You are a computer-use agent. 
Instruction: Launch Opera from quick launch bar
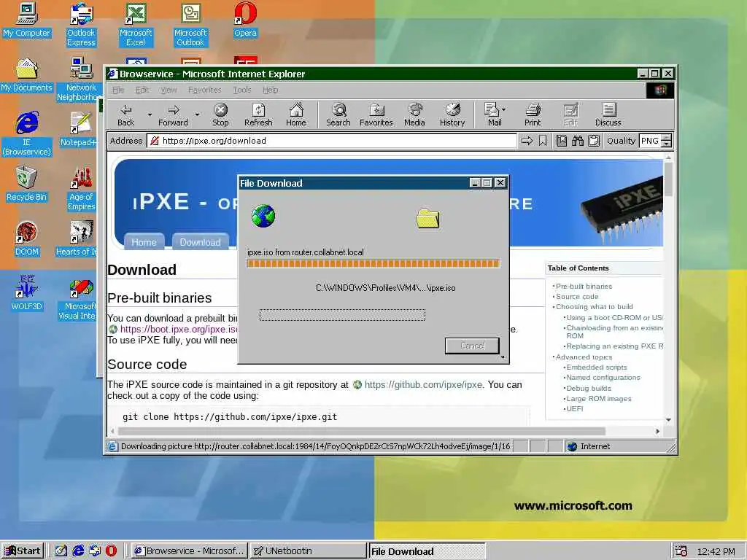coord(111,551)
